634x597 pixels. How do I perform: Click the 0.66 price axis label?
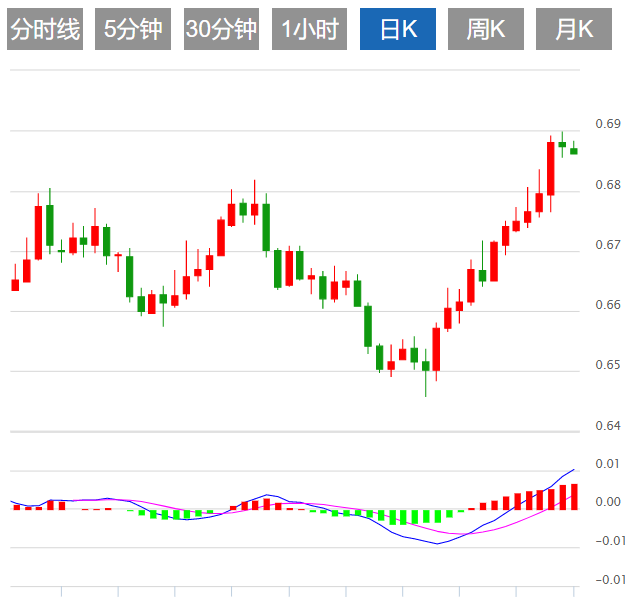(x=608, y=305)
